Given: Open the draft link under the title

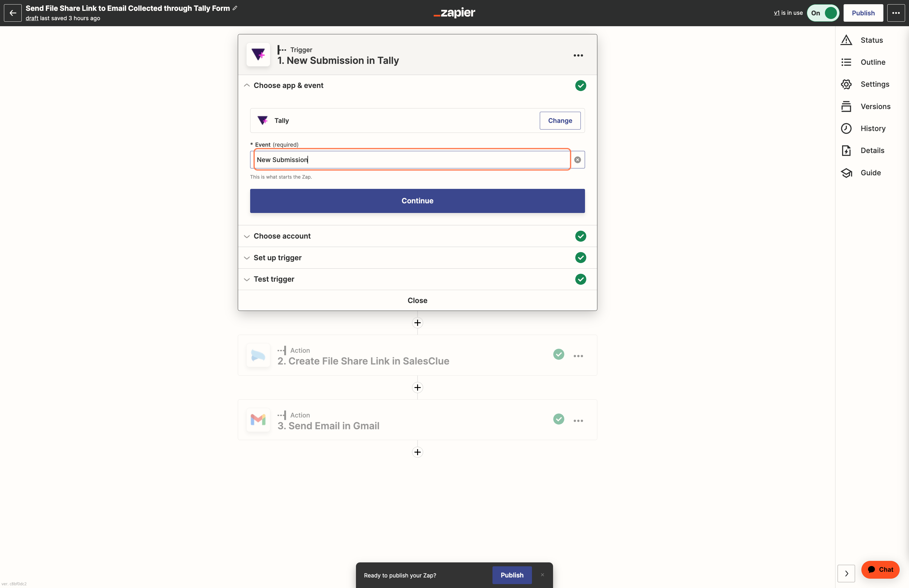Looking at the screenshot, I should click(32, 18).
